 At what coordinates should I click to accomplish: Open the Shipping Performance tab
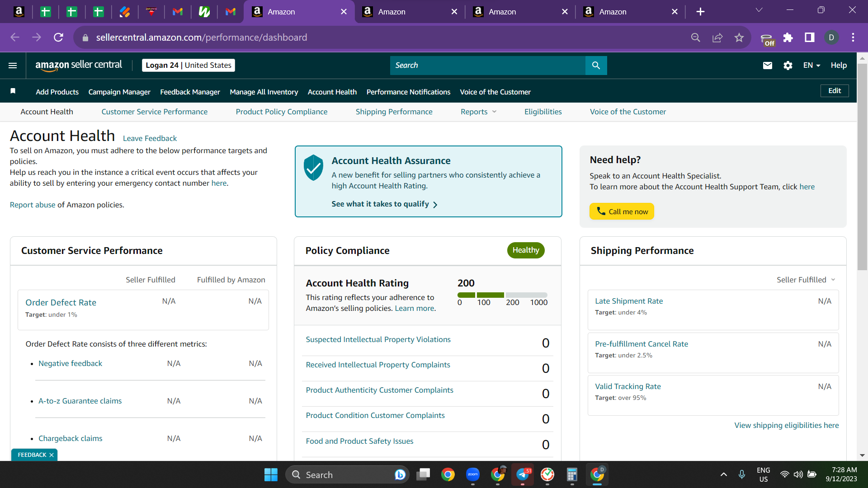click(x=394, y=112)
